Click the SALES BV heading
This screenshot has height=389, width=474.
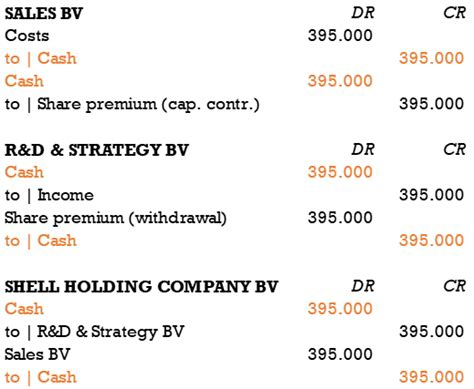tap(44, 13)
